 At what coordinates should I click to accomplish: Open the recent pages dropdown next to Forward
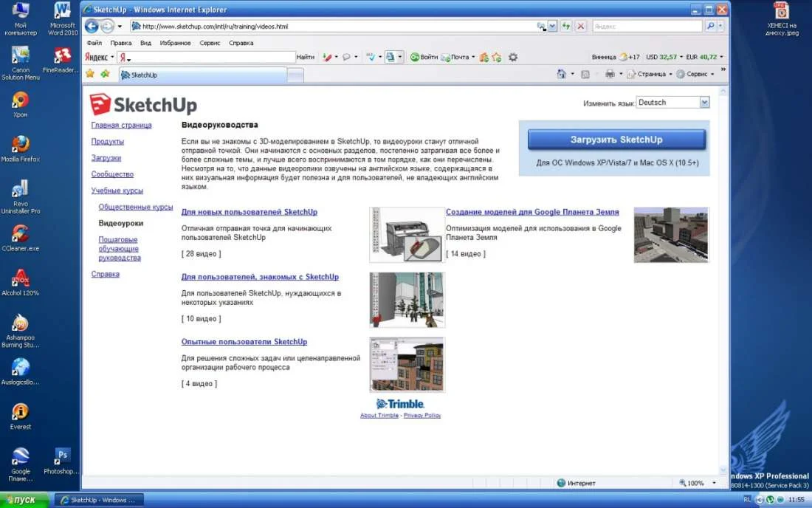coord(120,26)
